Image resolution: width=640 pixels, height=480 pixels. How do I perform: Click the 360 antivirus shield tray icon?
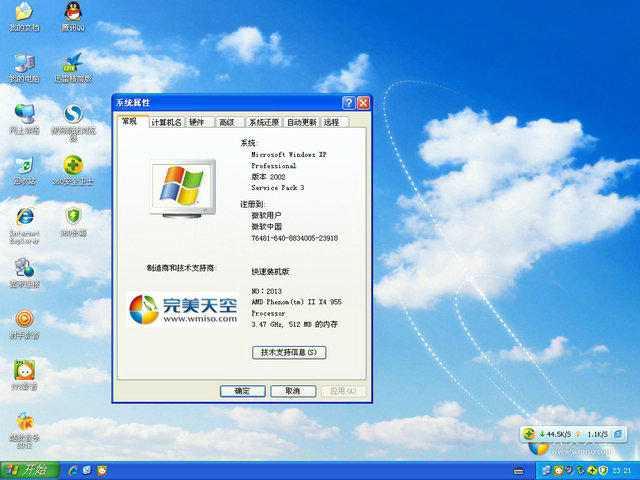tap(603, 471)
